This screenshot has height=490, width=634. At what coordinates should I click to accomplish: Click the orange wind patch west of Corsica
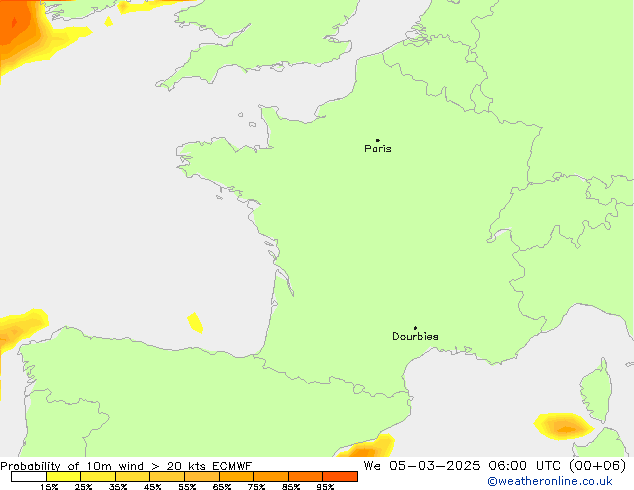(563, 426)
